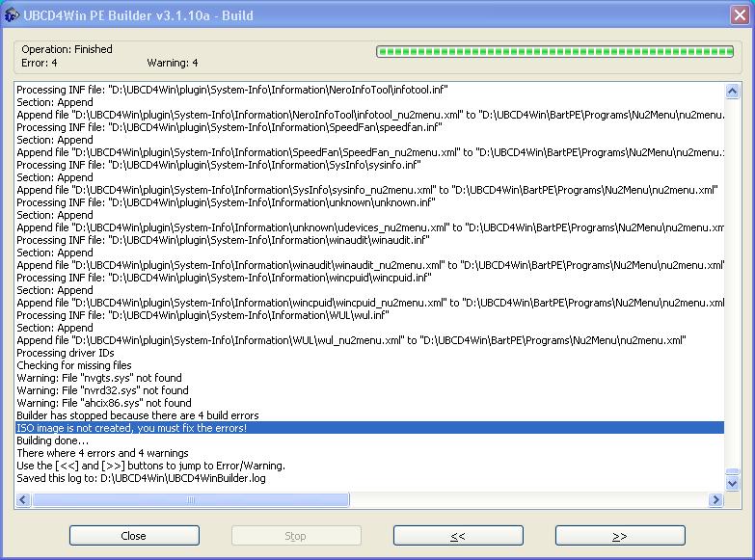Click the green build progress bar
The image size is (755, 560).
554,51
